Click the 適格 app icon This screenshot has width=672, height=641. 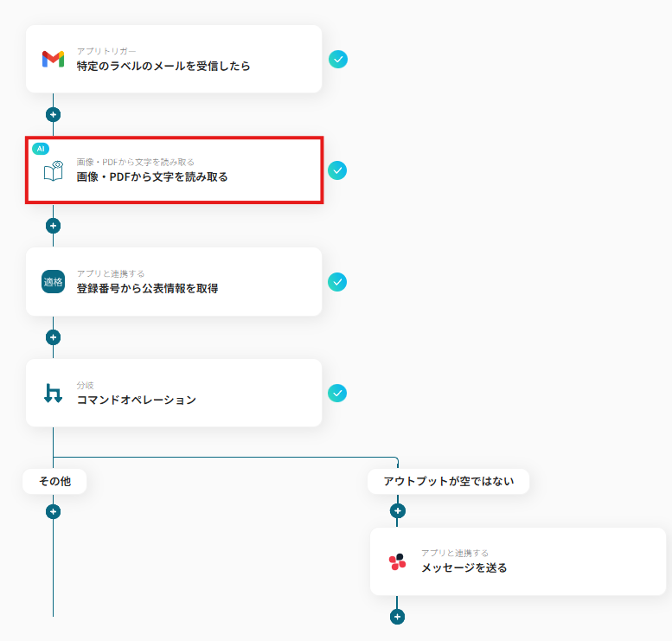[x=53, y=282]
